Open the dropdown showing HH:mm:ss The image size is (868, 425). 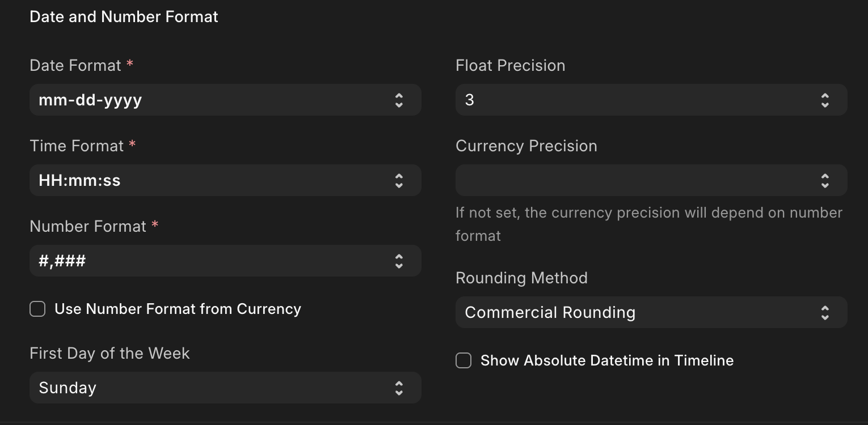click(x=216, y=181)
